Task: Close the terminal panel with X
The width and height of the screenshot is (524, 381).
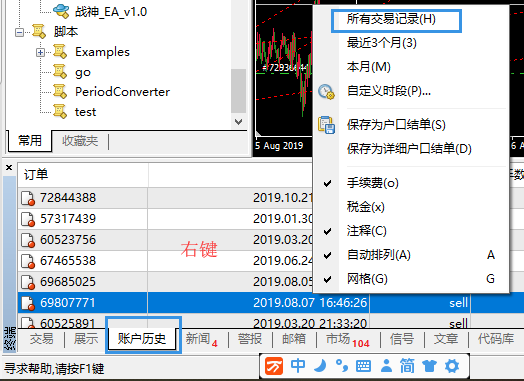Action: click(x=9, y=167)
